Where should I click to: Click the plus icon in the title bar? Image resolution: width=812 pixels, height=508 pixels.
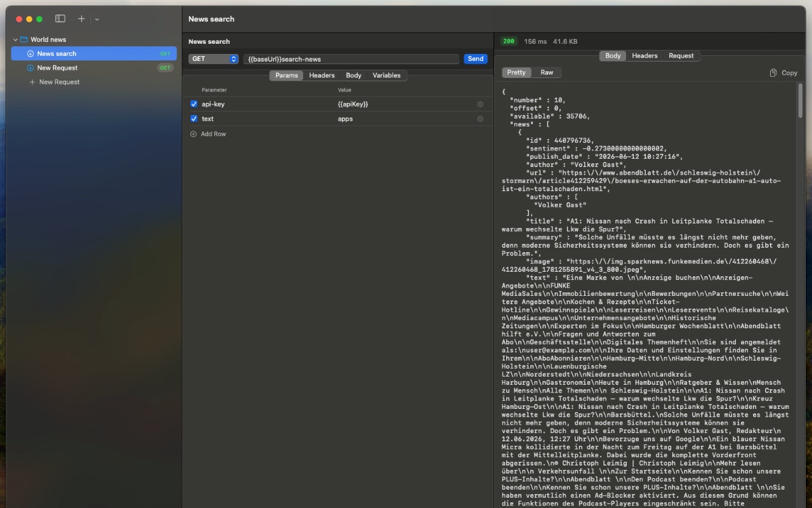(x=81, y=19)
